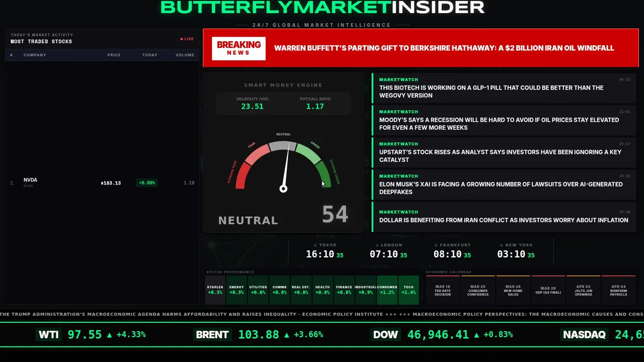Click the gray Neutral gauge segment
The image size is (644, 362).
(283, 146)
